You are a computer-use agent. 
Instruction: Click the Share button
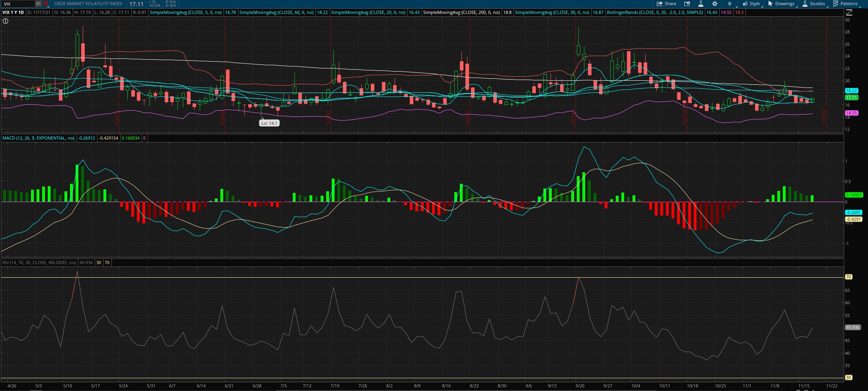(x=667, y=4)
